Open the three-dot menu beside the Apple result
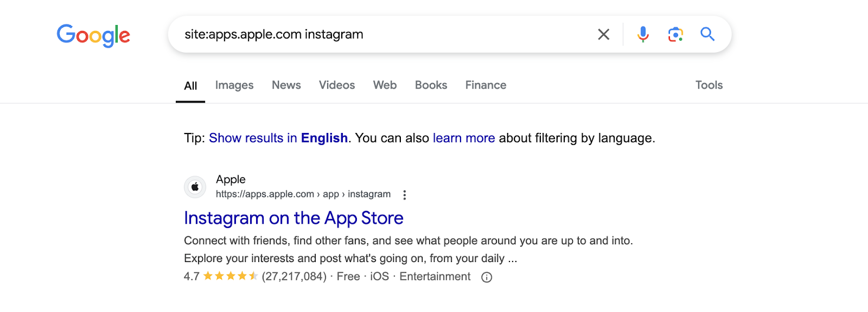Screen dimensions: 868x312 coord(404,195)
